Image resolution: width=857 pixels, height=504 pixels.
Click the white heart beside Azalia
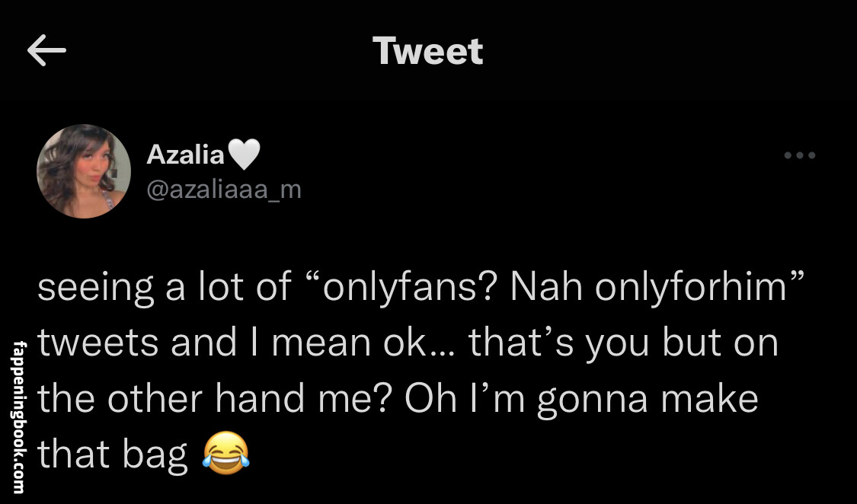pos(244,155)
